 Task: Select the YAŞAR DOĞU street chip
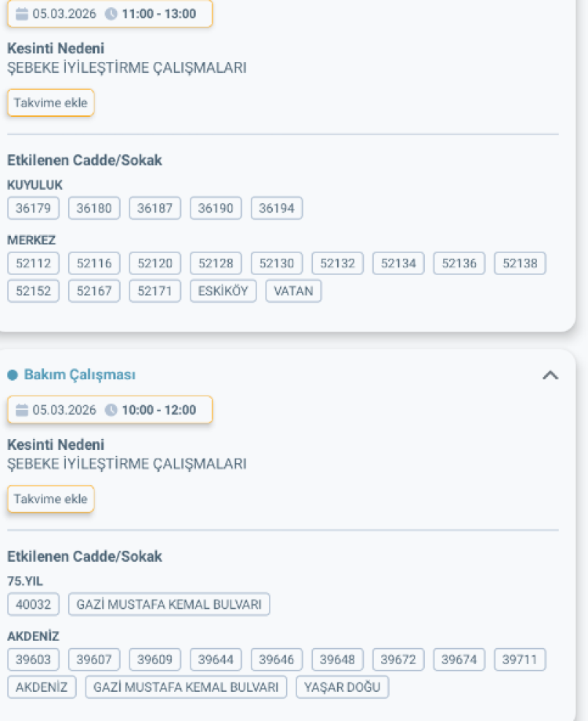coord(343,687)
